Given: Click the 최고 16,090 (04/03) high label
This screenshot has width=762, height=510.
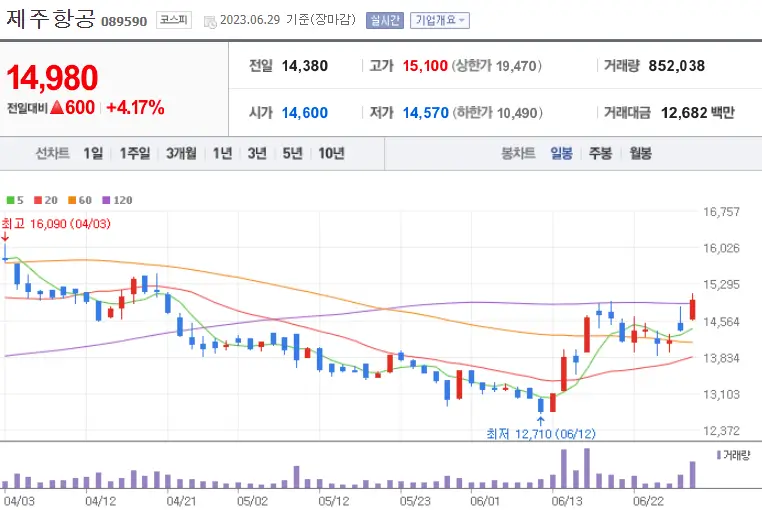Looking at the screenshot, I should [x=56, y=224].
